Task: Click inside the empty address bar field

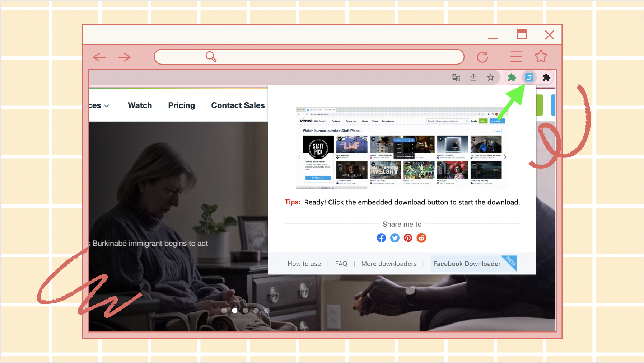Action: point(309,57)
